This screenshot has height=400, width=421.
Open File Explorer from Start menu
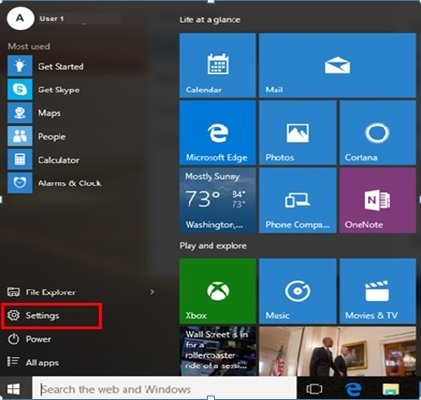point(42,292)
